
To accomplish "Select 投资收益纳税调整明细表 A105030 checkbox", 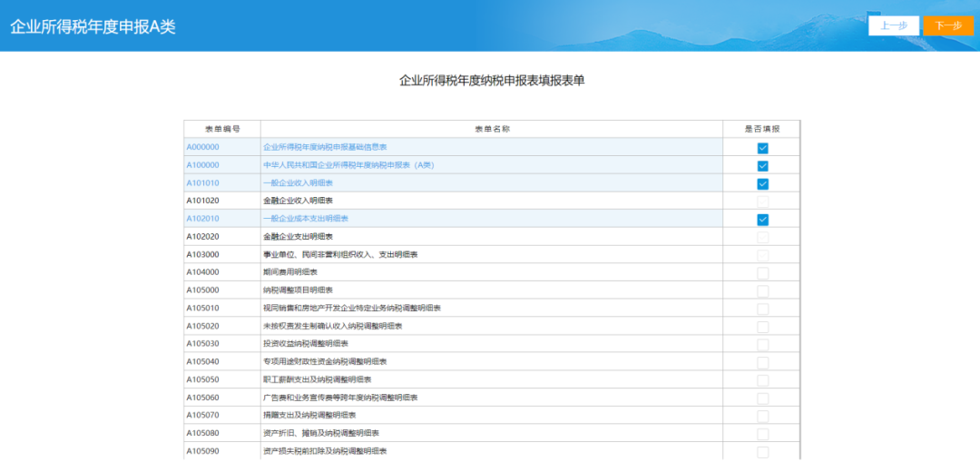I will (762, 345).
